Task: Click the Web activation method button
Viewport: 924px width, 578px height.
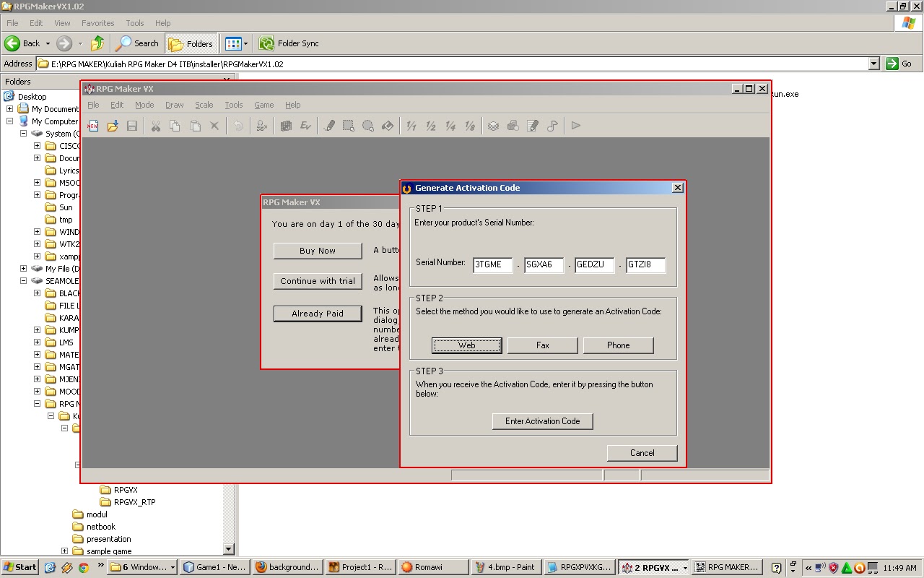Action: click(467, 345)
